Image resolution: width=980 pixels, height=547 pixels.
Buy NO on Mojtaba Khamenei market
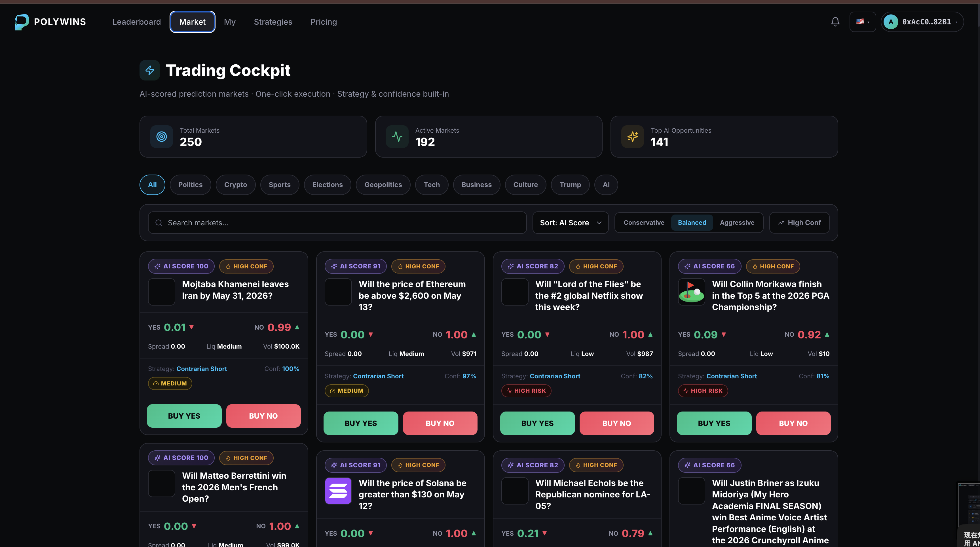pos(263,416)
